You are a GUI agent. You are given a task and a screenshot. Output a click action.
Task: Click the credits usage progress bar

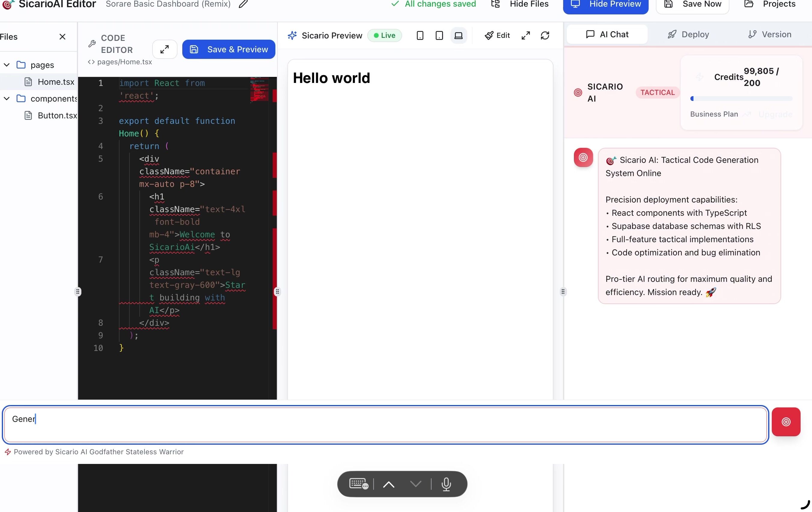tap(741, 99)
